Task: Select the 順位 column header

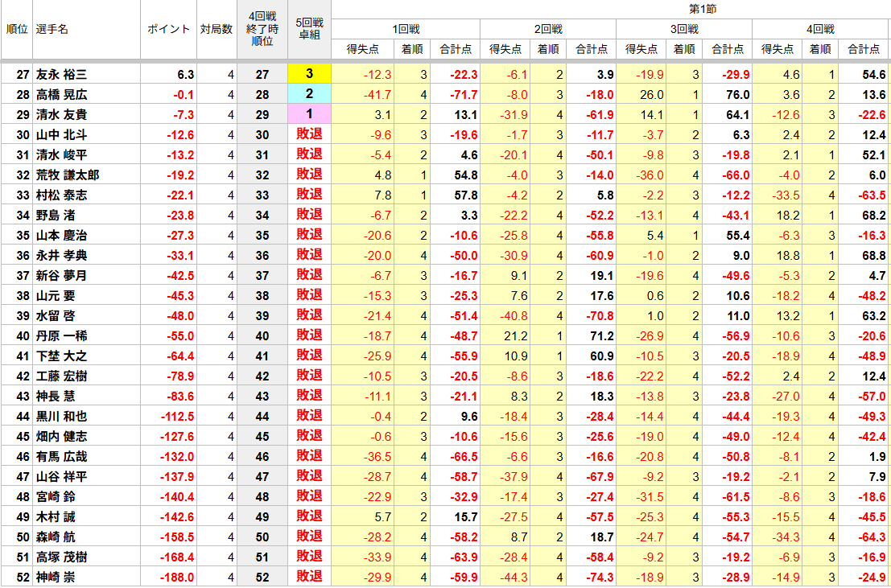Action: click(16, 30)
